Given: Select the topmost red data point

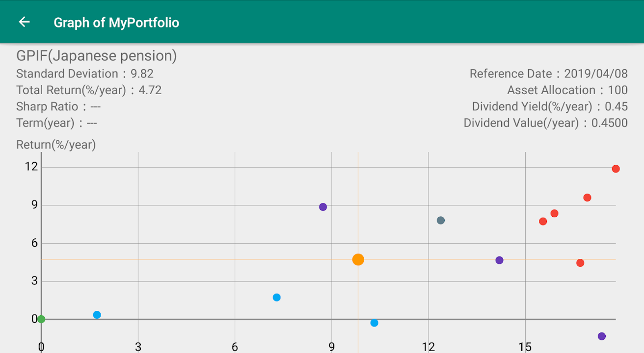Looking at the screenshot, I should [616, 169].
